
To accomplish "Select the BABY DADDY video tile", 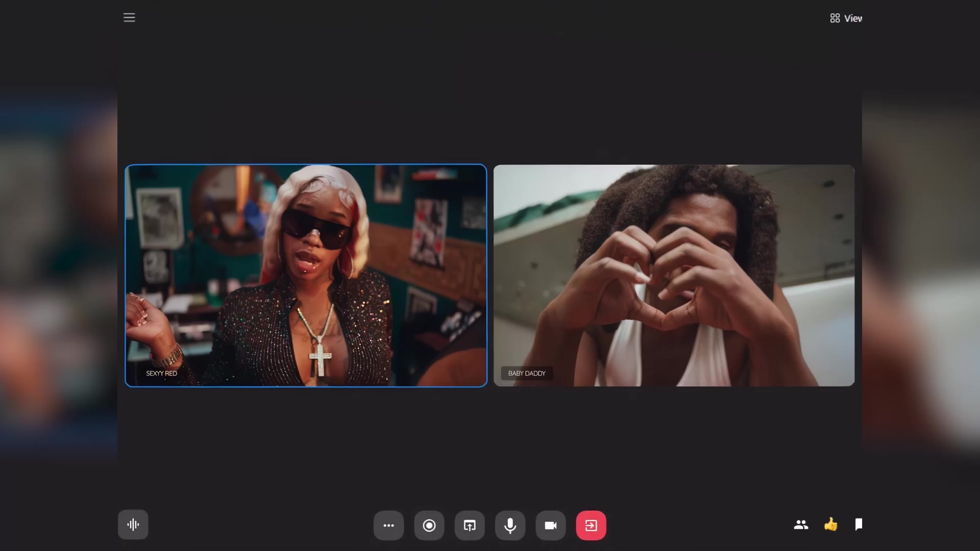I will (674, 275).
